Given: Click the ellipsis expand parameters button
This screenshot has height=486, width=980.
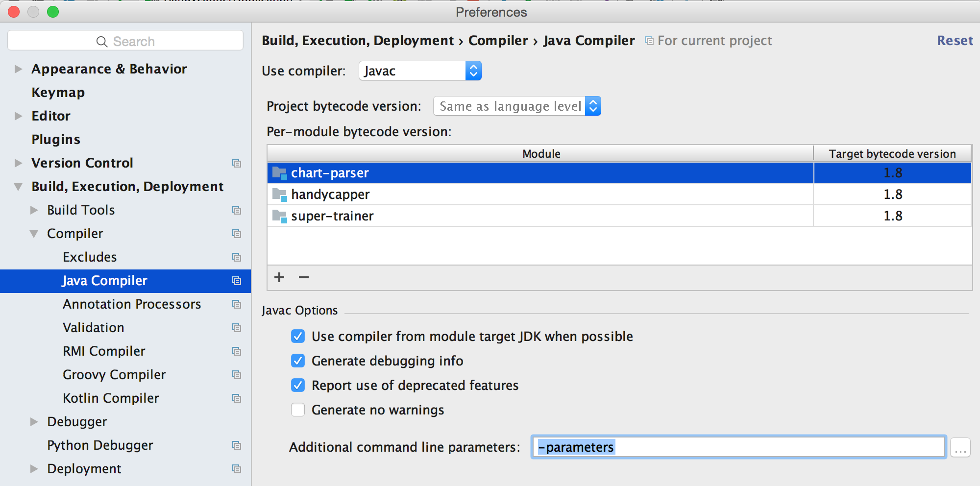Looking at the screenshot, I should pos(960,447).
